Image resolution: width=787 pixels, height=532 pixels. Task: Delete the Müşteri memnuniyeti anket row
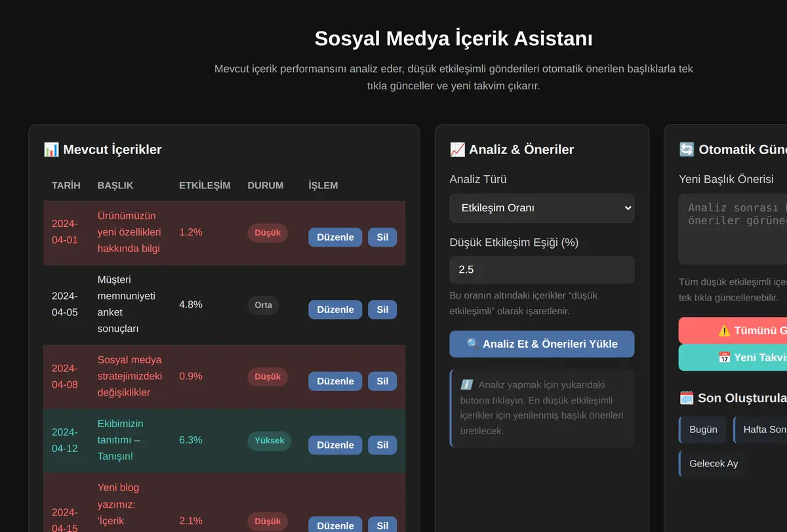tap(382, 310)
